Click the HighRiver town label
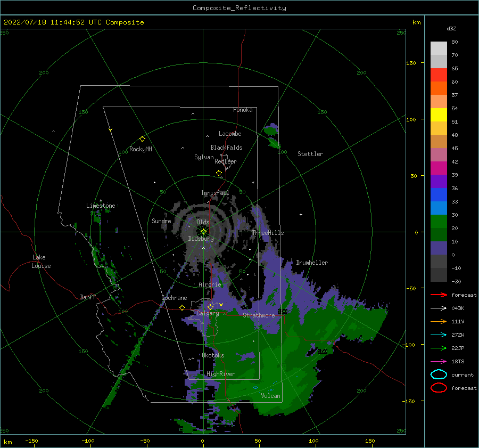 221,374
